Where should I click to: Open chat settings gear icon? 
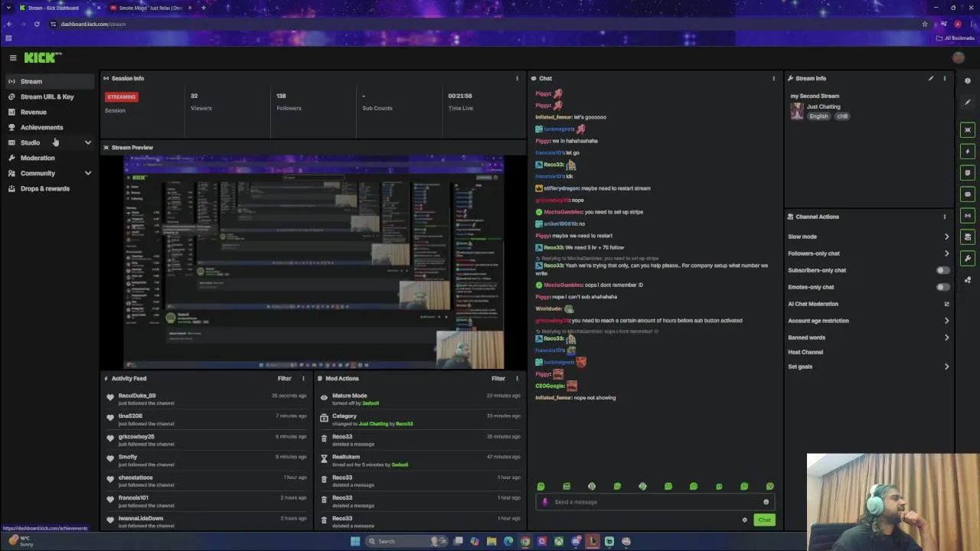(x=744, y=520)
